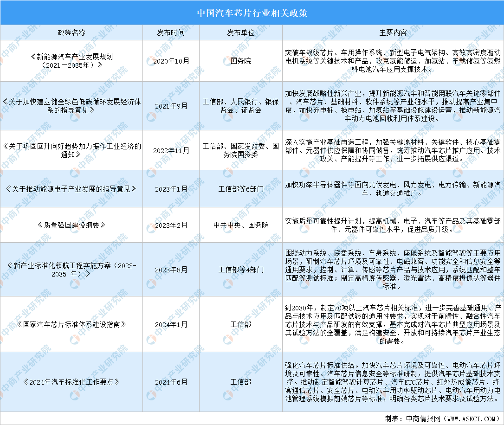
Task: Select the 政策名称 column header
Action: click(x=71, y=32)
